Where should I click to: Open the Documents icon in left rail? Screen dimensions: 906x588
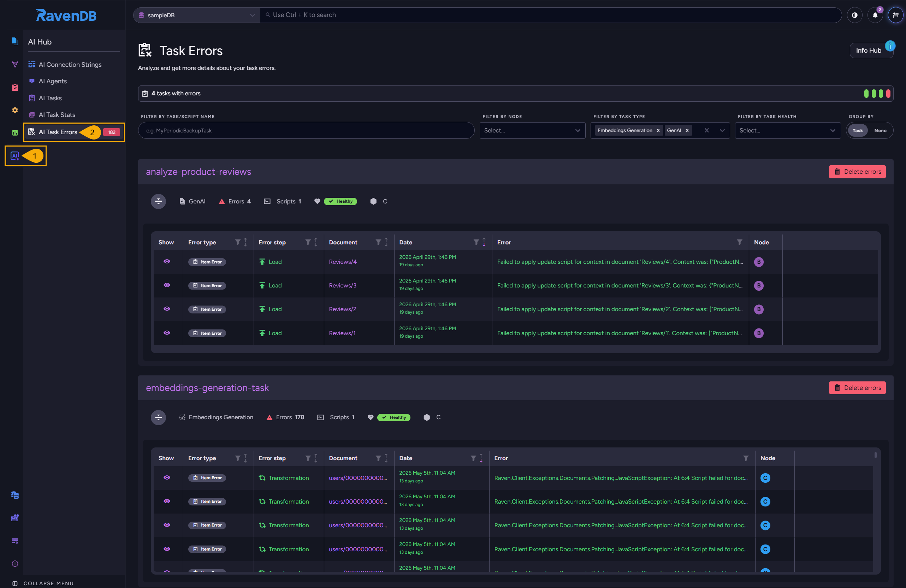pyautogui.click(x=15, y=41)
